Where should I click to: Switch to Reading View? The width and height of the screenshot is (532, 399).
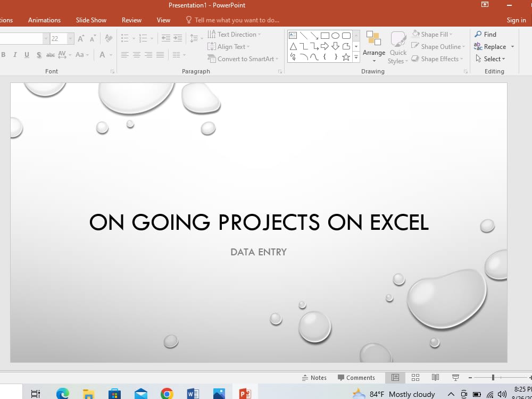coord(435,378)
